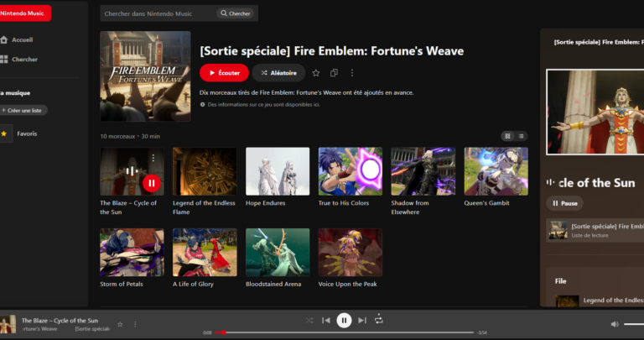Click The Blaze – Cycle of the Sun title in player bar
Image resolution: width=644 pixels, height=340 pixels.
[x=60, y=320]
